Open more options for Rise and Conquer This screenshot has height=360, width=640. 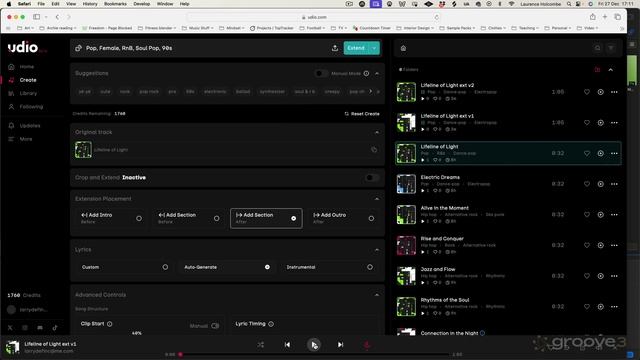tap(614, 245)
